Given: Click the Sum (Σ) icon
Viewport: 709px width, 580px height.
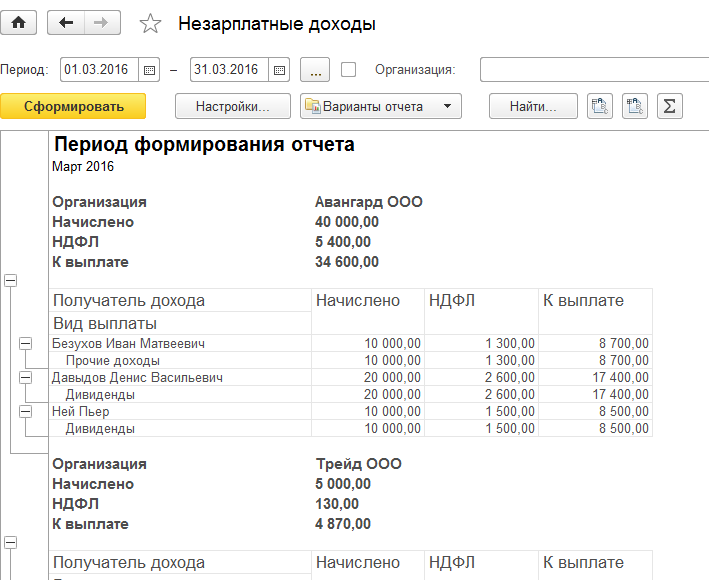Looking at the screenshot, I should (x=668, y=106).
